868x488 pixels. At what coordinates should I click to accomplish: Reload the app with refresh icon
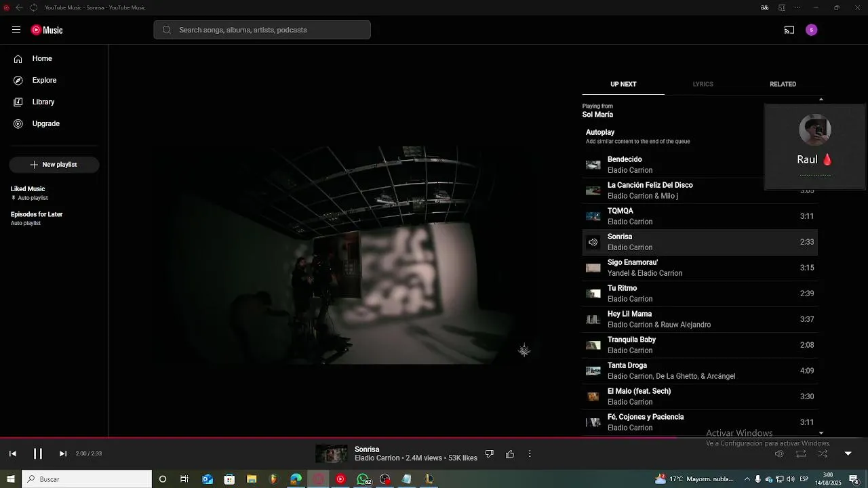(34, 7)
